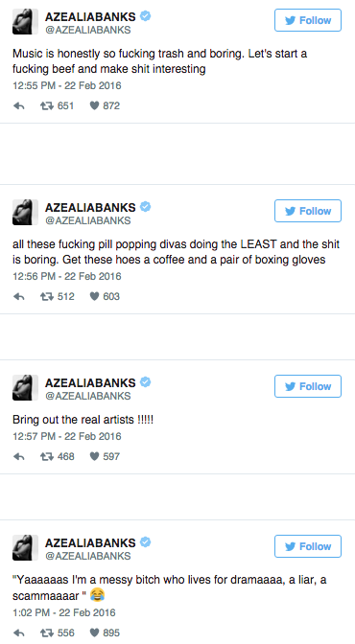The image size is (355, 644).
Task: Reply to the 'Music is honestly' tweet
Action: (19, 106)
